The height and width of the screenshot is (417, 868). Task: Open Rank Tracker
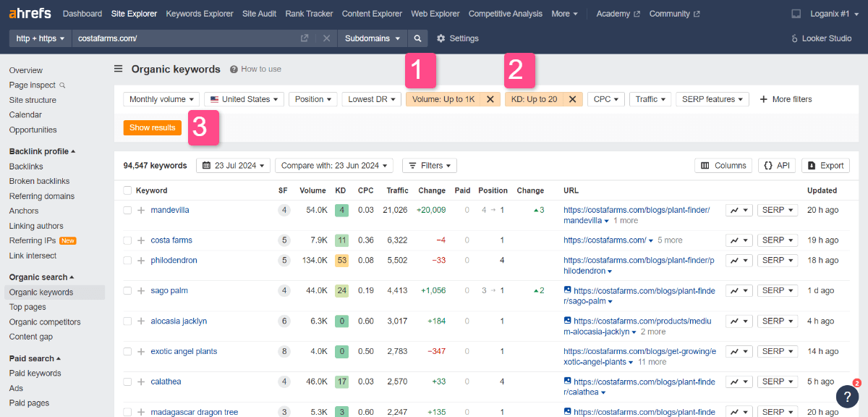point(309,14)
